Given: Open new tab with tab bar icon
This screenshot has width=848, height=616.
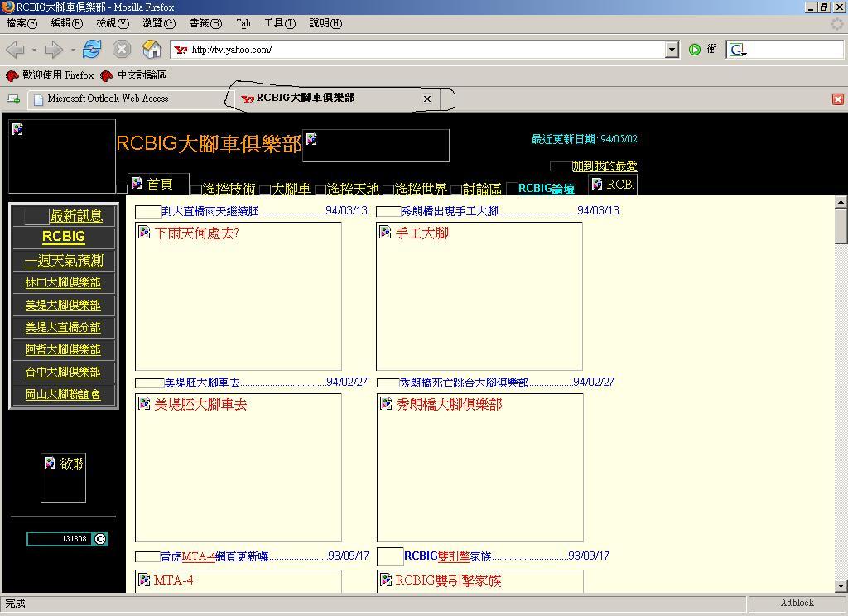Looking at the screenshot, I should click(x=13, y=99).
